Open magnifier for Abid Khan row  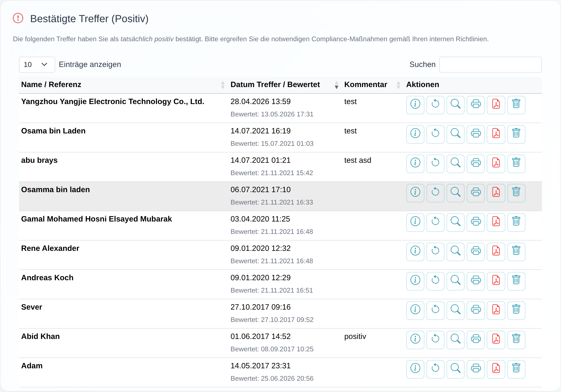455,340
